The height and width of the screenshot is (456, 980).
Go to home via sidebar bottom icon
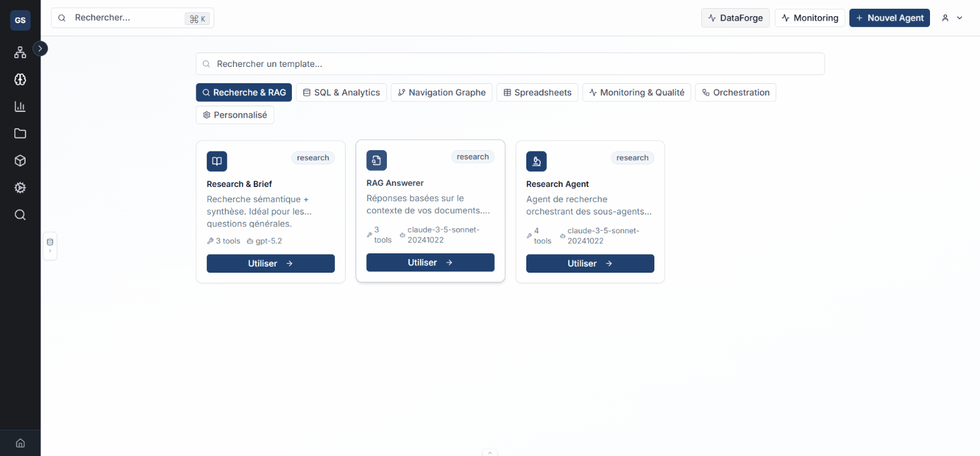(x=20, y=443)
